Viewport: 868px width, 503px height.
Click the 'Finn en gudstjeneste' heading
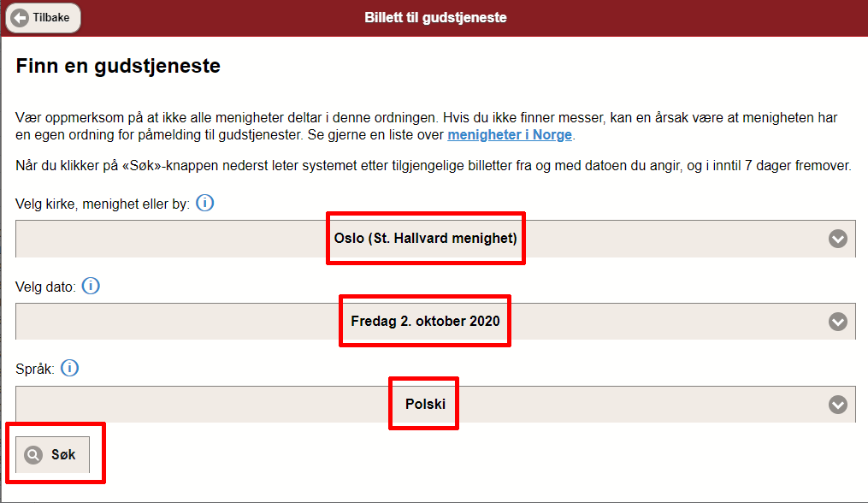click(118, 66)
